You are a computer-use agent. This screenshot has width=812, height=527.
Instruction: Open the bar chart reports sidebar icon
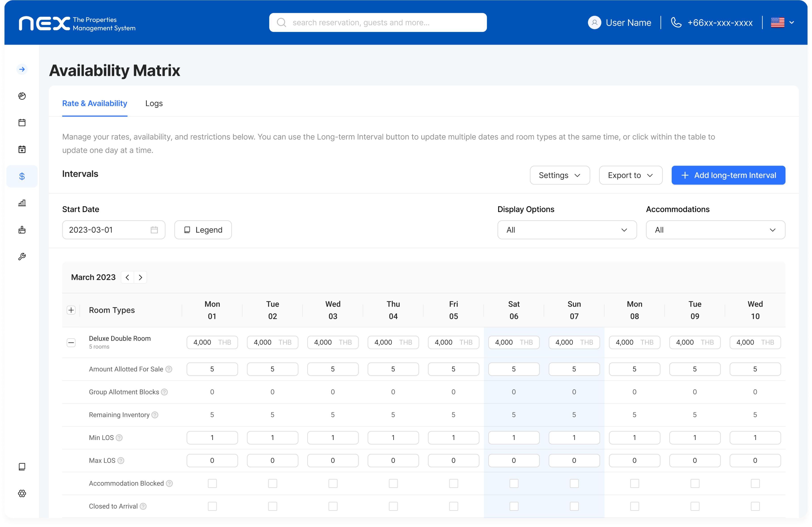point(22,203)
